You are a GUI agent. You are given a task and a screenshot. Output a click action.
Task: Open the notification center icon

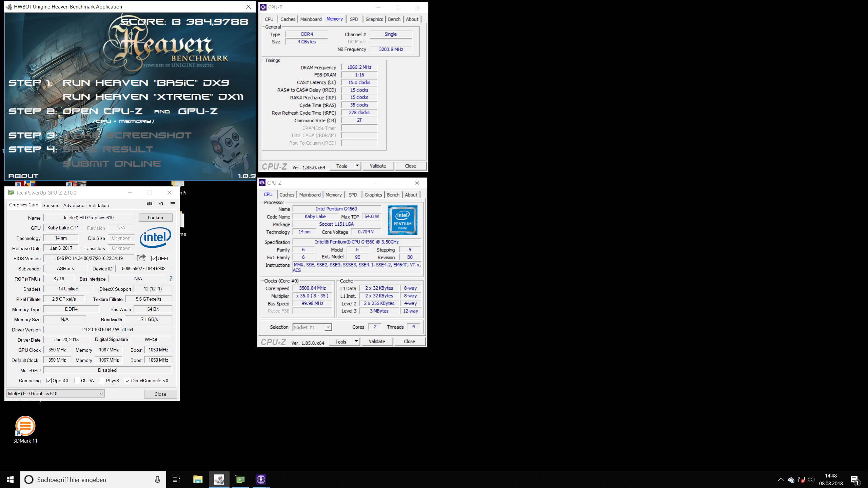click(x=855, y=480)
